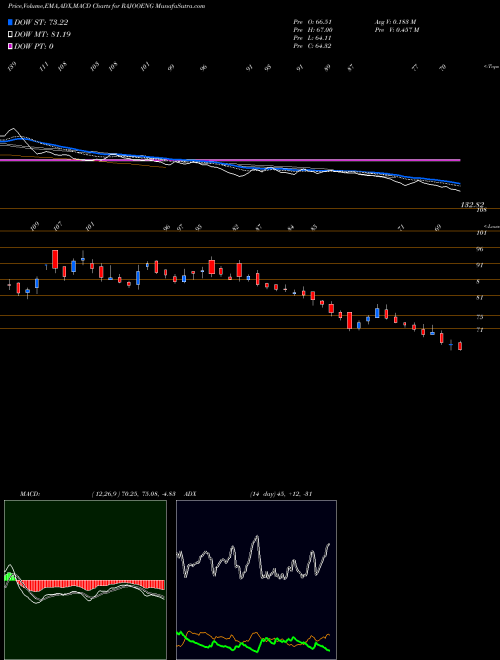Click the magenta DOW PT legend swatch
This screenshot has height=660, width=500.
[x=10, y=46]
